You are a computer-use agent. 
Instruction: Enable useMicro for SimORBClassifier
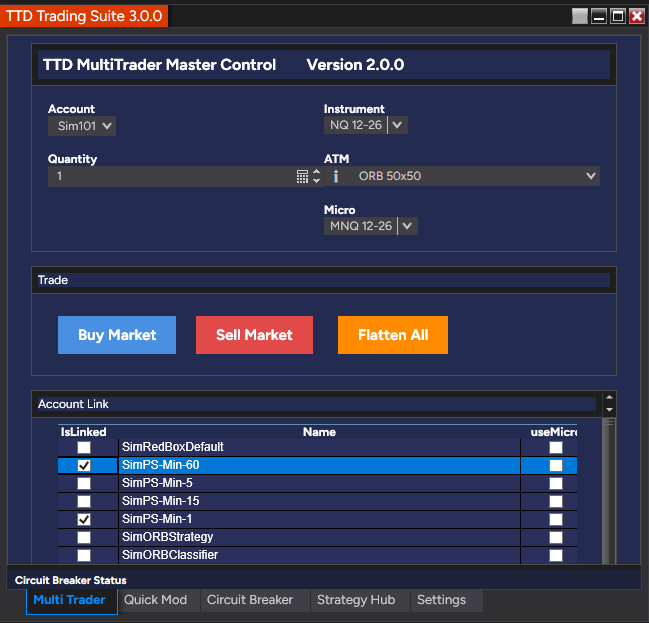click(x=556, y=555)
